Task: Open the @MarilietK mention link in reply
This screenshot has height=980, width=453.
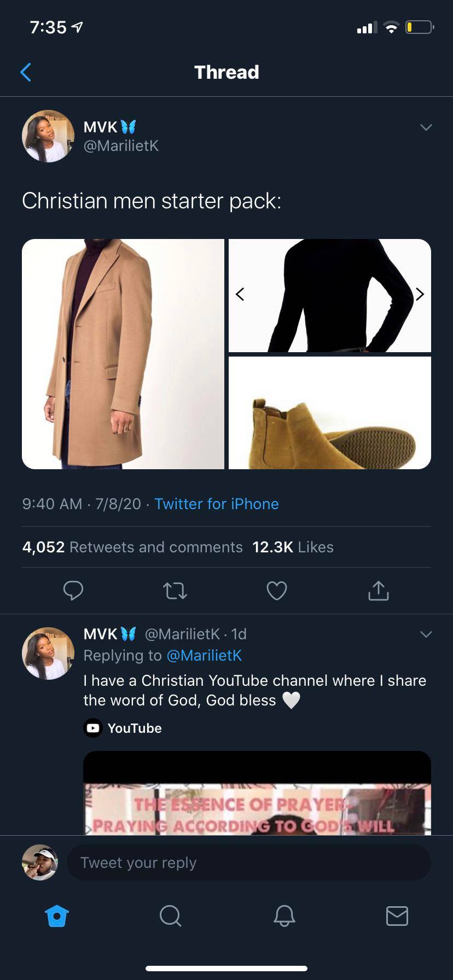Action: pos(204,655)
